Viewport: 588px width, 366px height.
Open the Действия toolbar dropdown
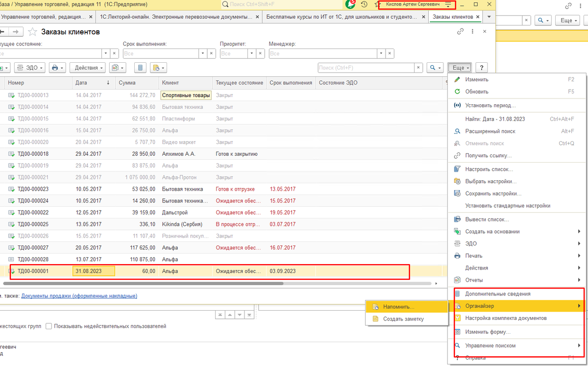pyautogui.click(x=87, y=68)
